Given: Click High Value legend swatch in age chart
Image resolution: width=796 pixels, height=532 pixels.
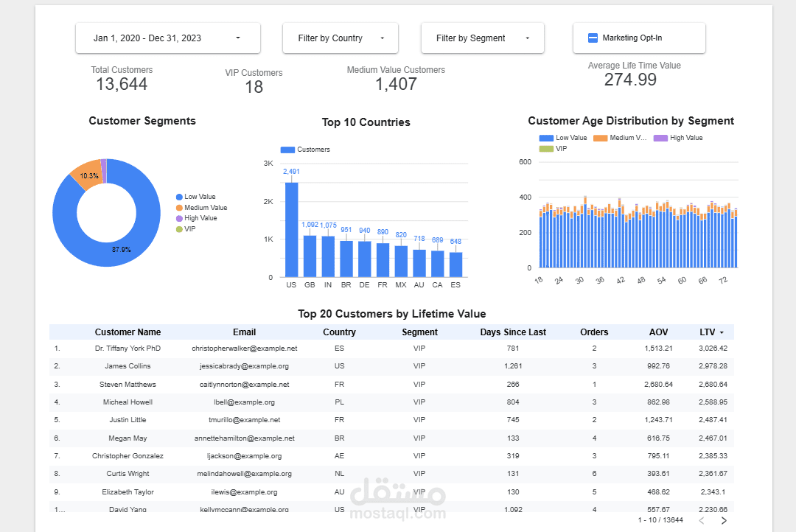Looking at the screenshot, I should (660, 138).
